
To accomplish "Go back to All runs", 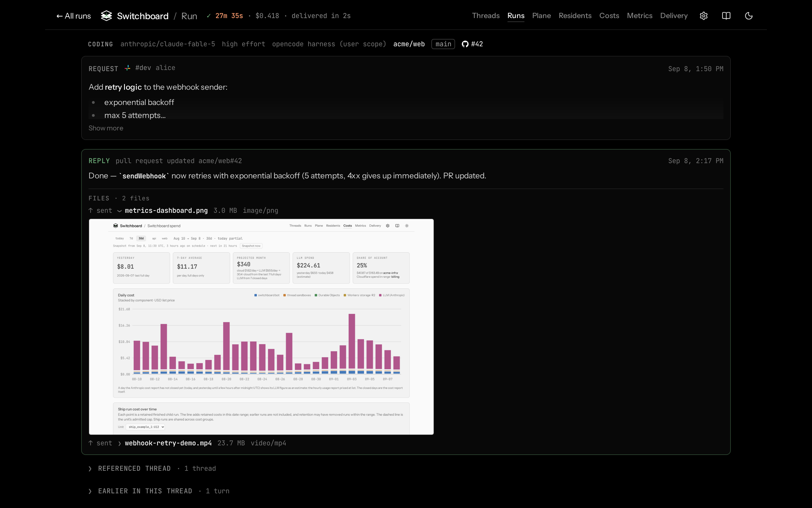I will [74, 16].
